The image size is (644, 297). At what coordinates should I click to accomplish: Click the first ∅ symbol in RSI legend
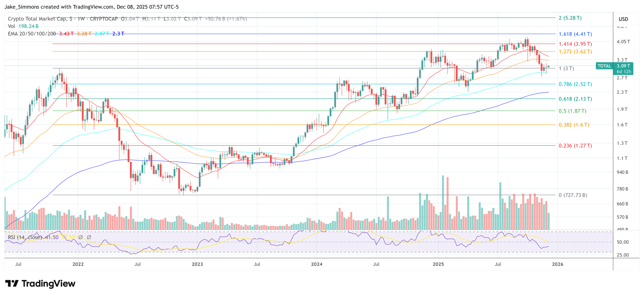(x=81, y=237)
